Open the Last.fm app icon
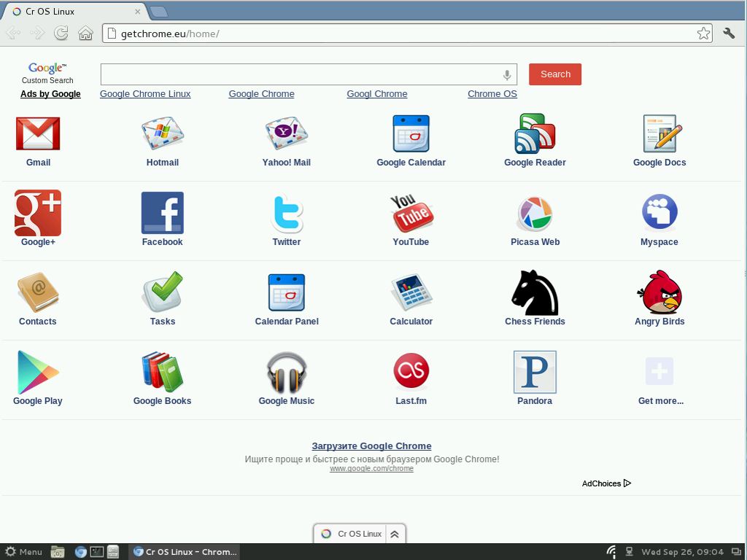 tap(411, 372)
